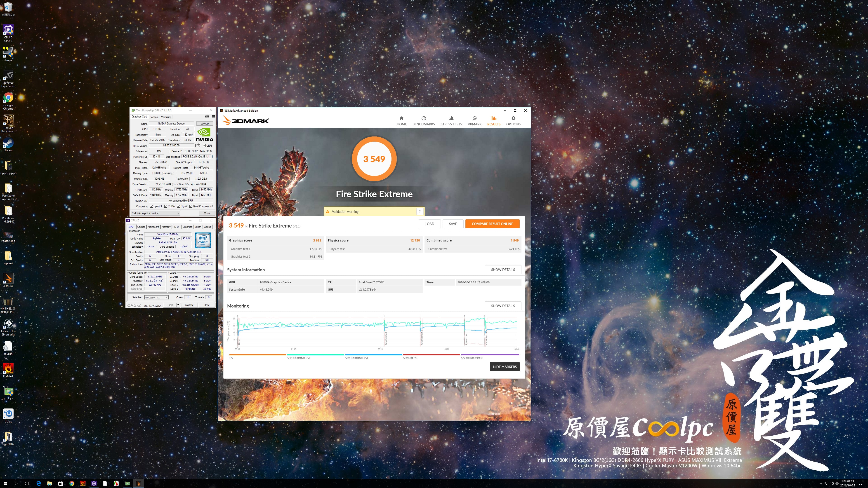Click LOAD button in 3DMark results
868x488 pixels.
click(429, 224)
